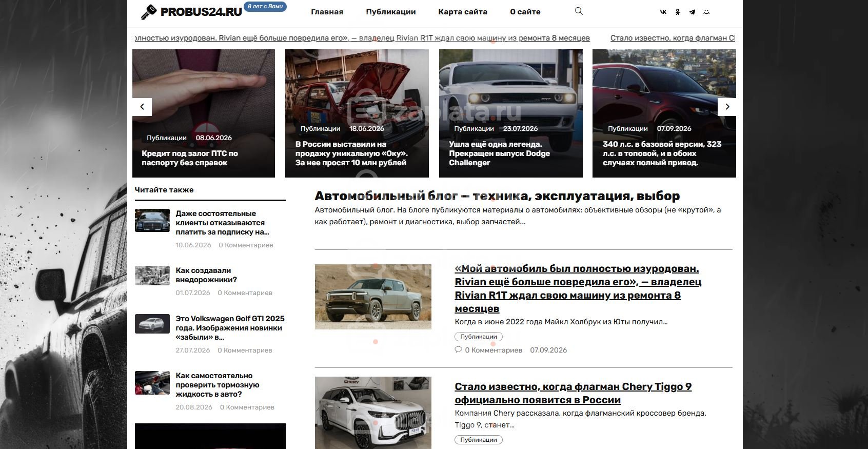
Task: Click 0 Комментариев under Golf GTI article
Action: (x=245, y=350)
